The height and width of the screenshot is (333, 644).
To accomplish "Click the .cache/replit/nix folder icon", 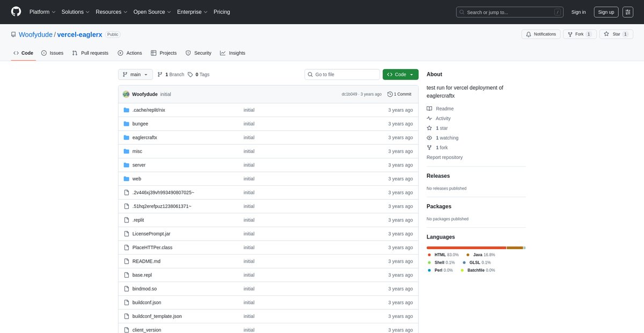I will [x=127, y=110].
